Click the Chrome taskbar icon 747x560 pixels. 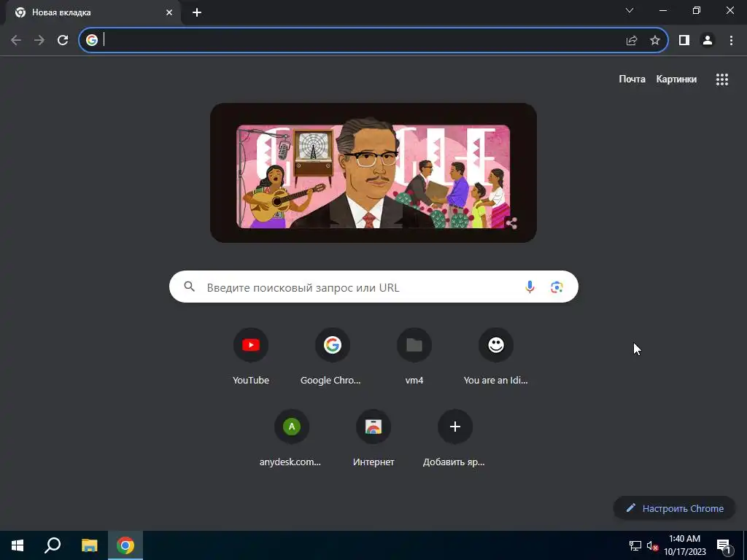tap(125, 545)
